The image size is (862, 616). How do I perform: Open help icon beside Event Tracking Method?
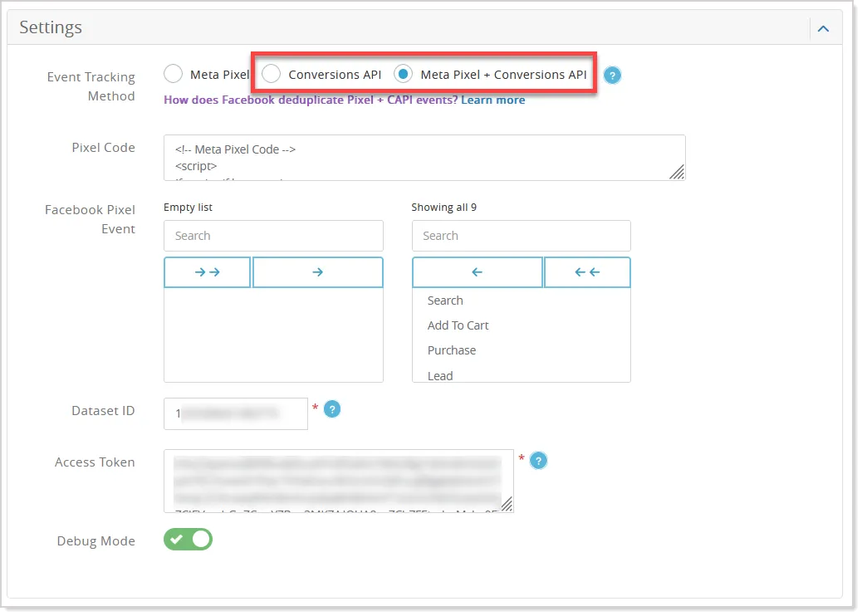tap(612, 76)
